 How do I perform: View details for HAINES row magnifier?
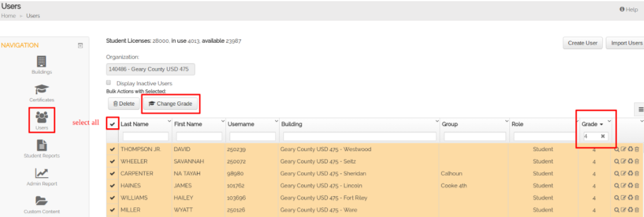tap(617, 186)
